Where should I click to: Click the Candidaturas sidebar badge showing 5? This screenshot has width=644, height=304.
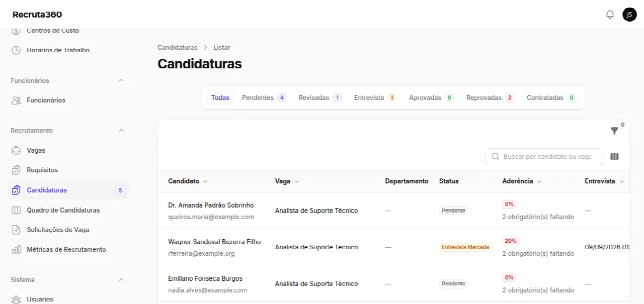(x=120, y=190)
